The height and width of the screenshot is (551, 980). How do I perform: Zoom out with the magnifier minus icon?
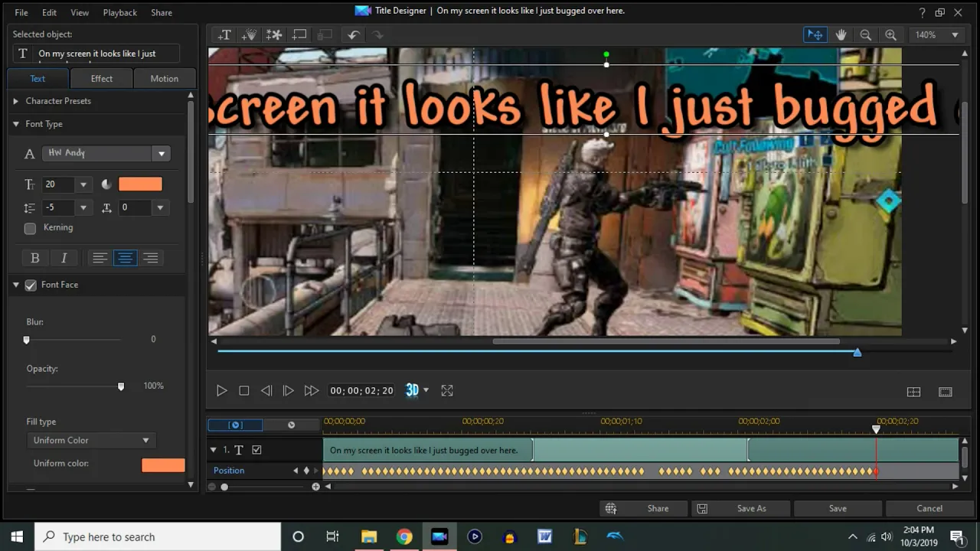tap(866, 34)
